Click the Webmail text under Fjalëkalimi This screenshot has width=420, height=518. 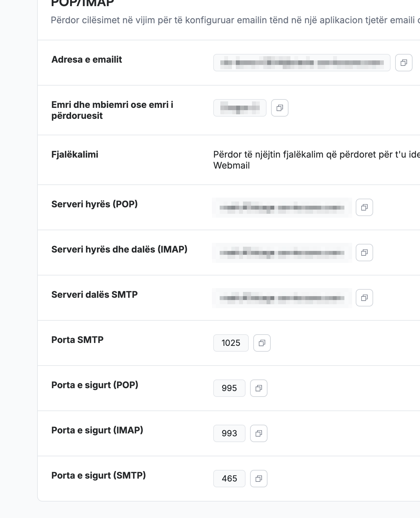(x=232, y=165)
